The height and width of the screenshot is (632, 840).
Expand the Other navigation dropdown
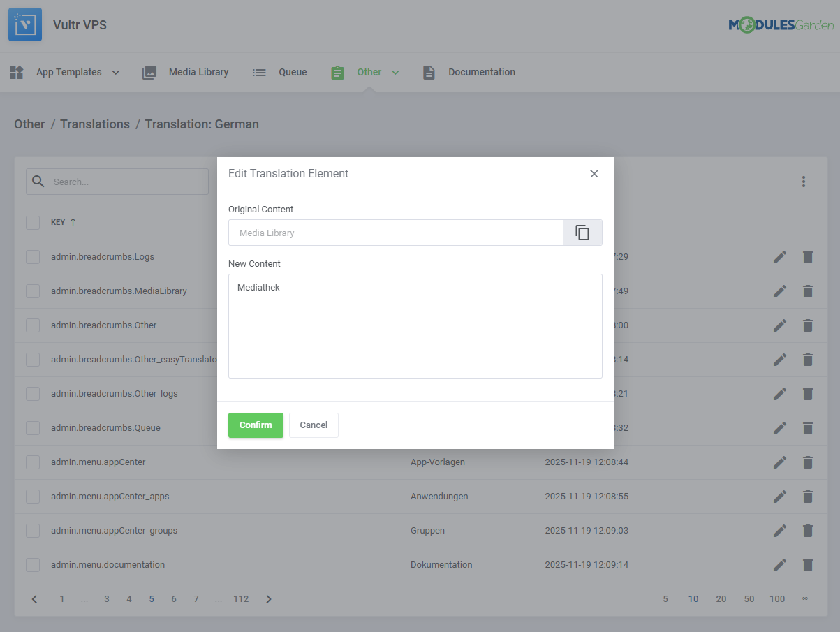[396, 71]
